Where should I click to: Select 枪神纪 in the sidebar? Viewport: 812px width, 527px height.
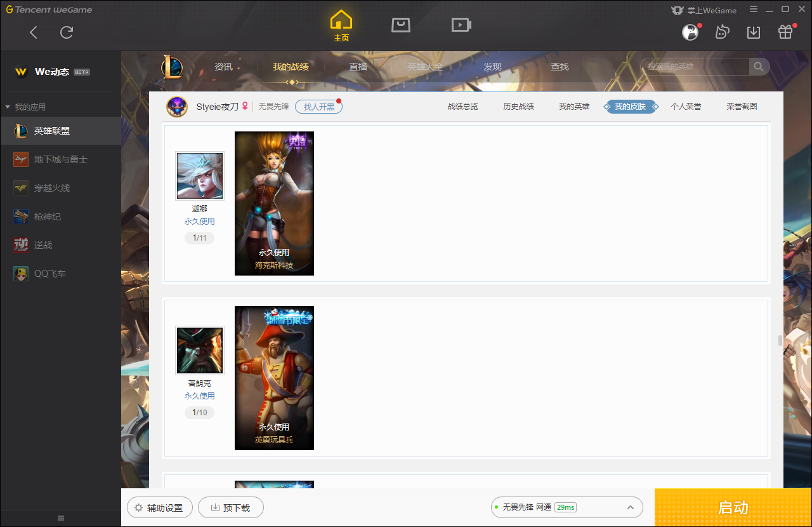(x=60, y=217)
